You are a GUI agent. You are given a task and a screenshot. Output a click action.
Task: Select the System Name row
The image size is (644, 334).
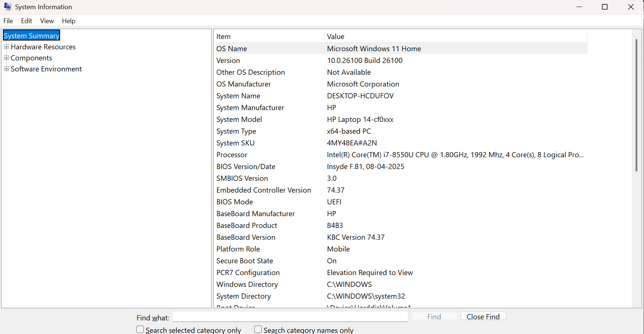click(x=401, y=96)
